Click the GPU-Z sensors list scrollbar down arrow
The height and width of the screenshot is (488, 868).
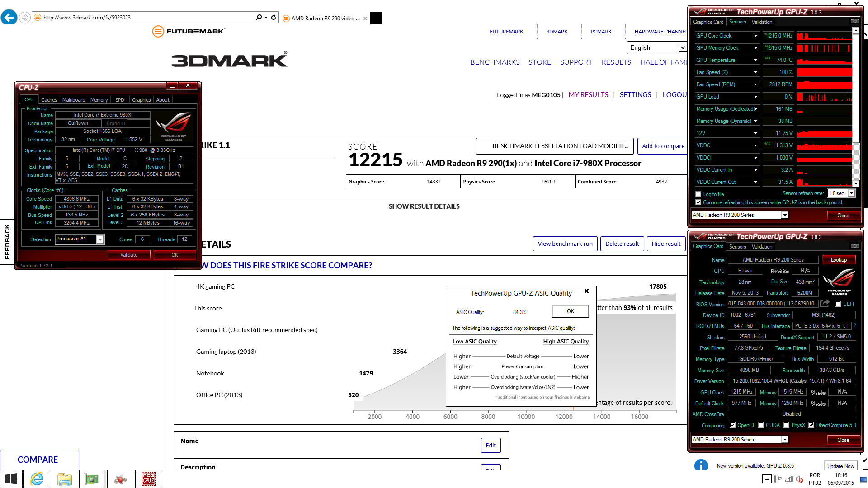pyautogui.click(x=855, y=183)
